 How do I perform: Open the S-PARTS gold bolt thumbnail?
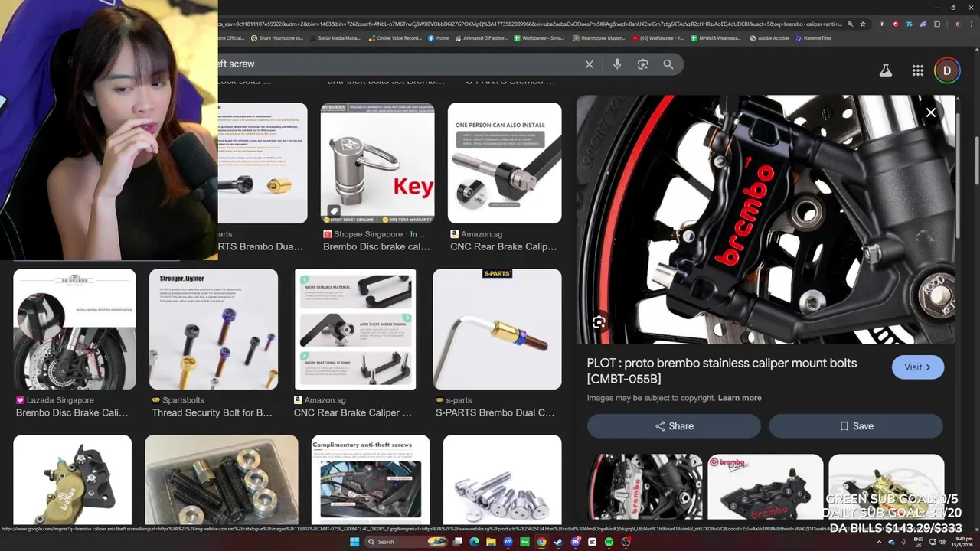click(497, 329)
